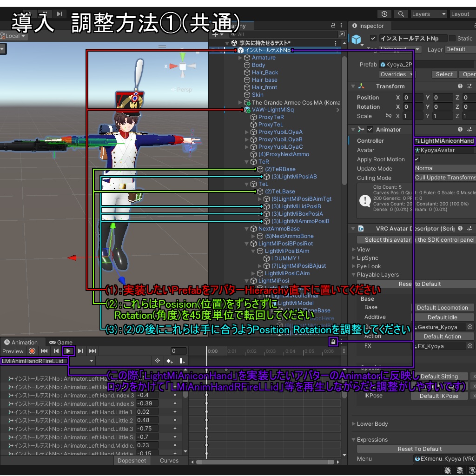Open the undo history icon
476x476 pixels.
(384, 14)
